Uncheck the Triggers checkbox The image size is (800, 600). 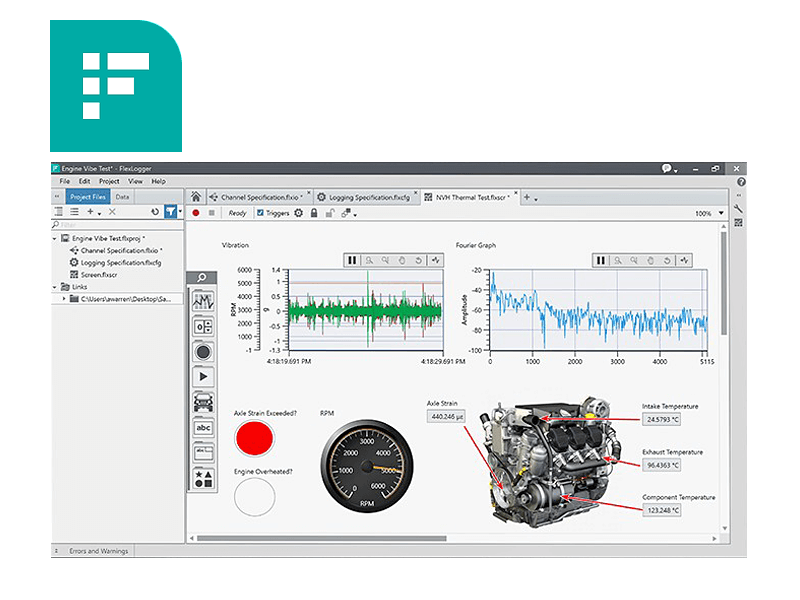261,213
